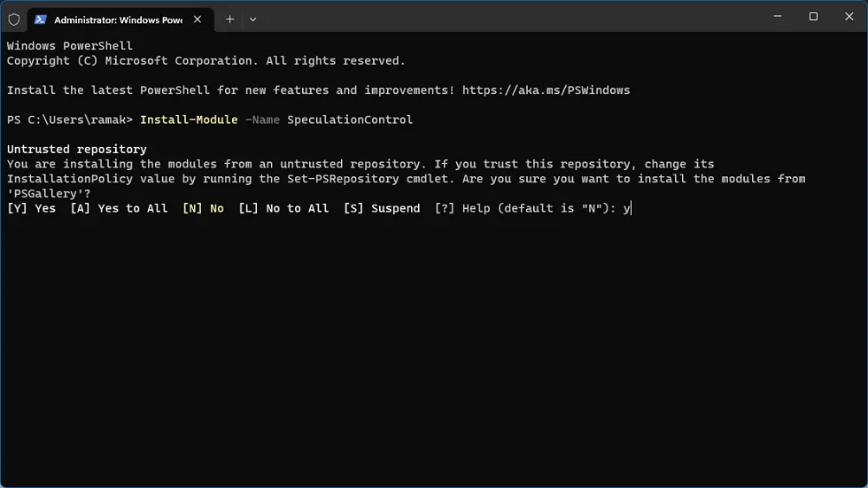Click the SpeculationControl module name

(x=350, y=120)
